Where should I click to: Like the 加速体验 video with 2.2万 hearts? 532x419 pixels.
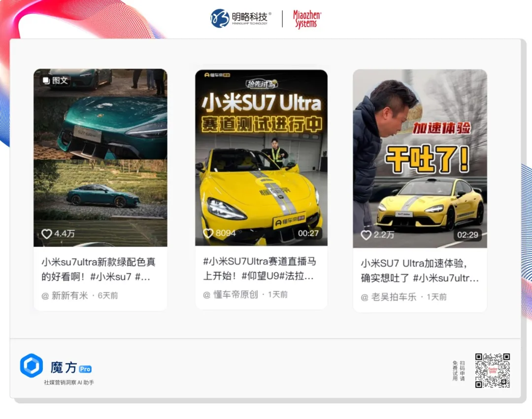pos(366,235)
